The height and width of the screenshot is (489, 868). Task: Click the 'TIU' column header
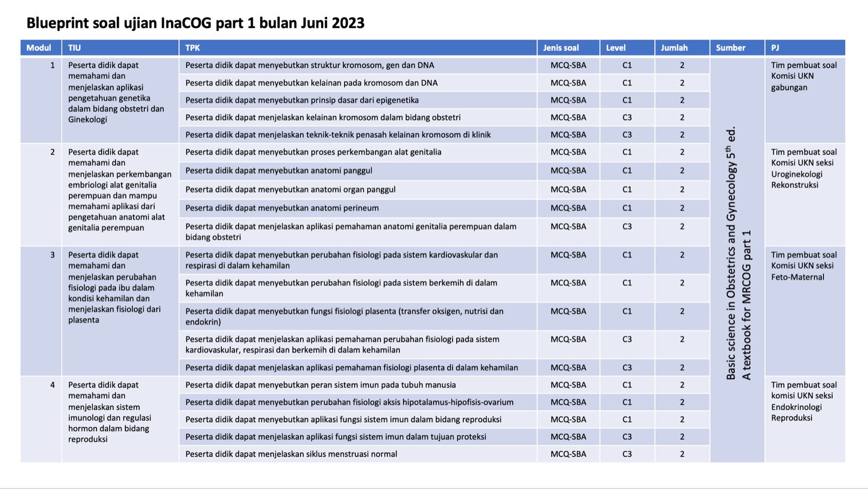(74, 48)
